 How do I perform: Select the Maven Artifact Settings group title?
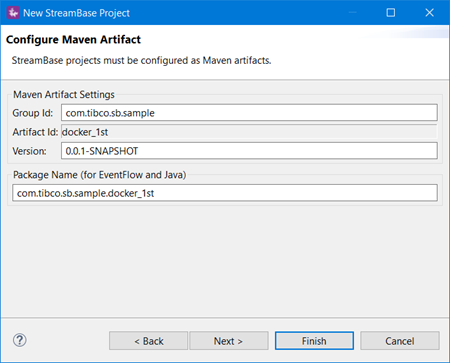coord(64,95)
